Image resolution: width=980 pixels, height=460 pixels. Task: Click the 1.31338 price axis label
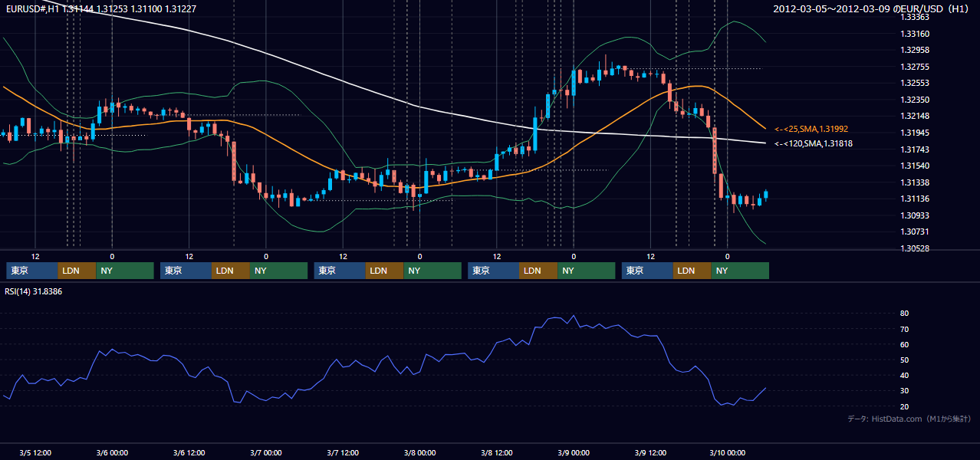click(915, 182)
